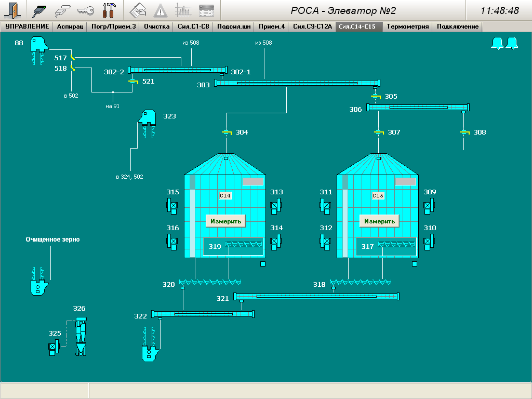Click the key access icon
532x399 pixels.
tap(85, 10)
